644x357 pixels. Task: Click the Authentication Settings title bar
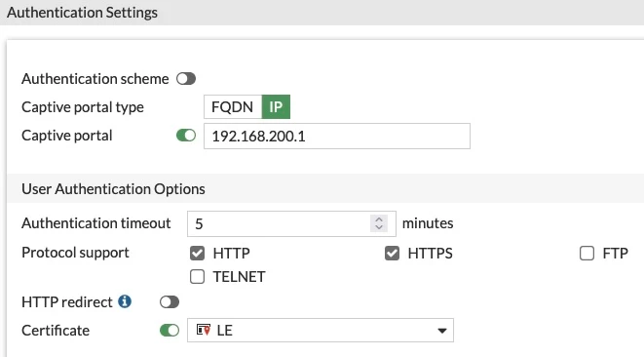pos(322,13)
